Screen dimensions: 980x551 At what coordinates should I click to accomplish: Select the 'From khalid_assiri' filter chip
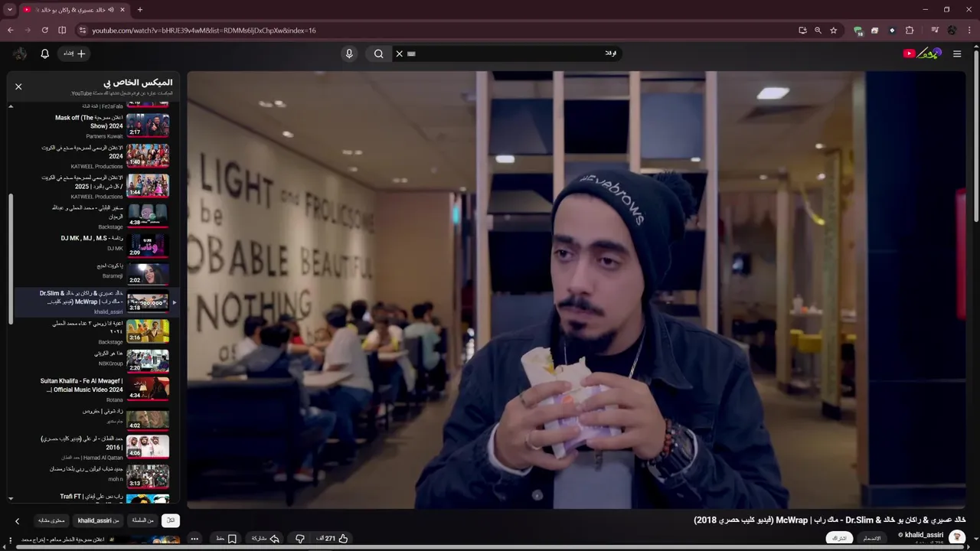coord(98,520)
